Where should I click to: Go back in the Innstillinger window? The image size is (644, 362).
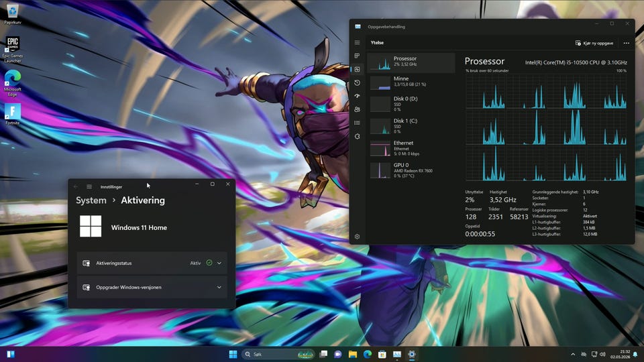[76, 187]
